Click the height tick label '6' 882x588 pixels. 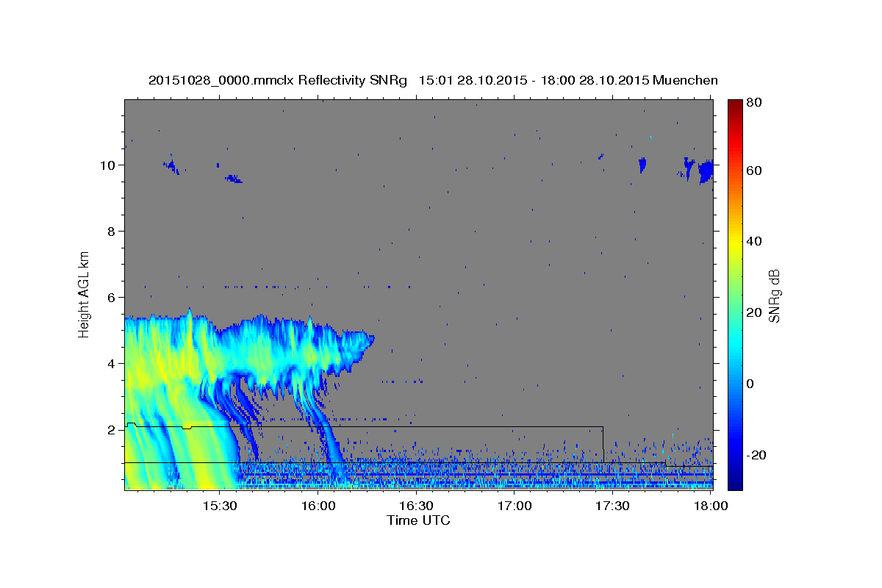pos(113,297)
